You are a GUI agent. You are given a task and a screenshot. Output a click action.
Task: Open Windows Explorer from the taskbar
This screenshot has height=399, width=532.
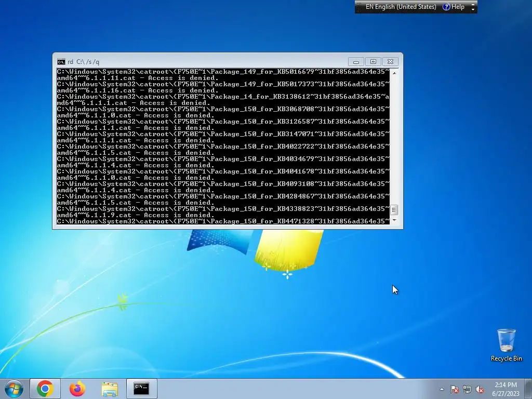tap(110, 389)
